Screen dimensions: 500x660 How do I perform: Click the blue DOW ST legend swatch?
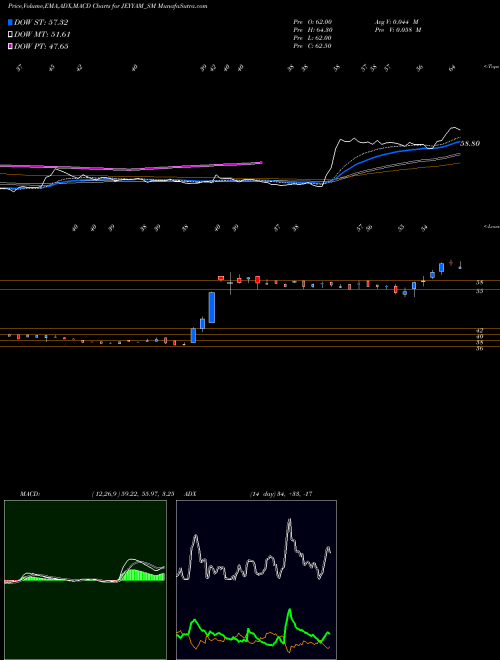pyautogui.click(x=10, y=22)
